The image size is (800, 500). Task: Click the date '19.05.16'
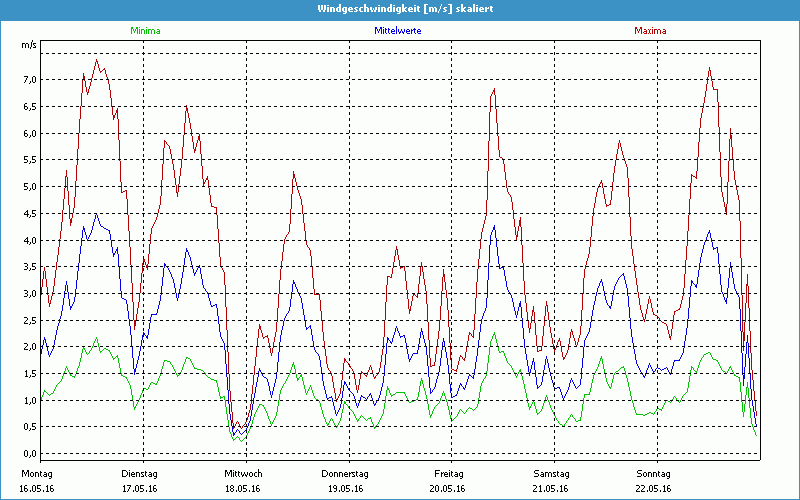point(345,488)
